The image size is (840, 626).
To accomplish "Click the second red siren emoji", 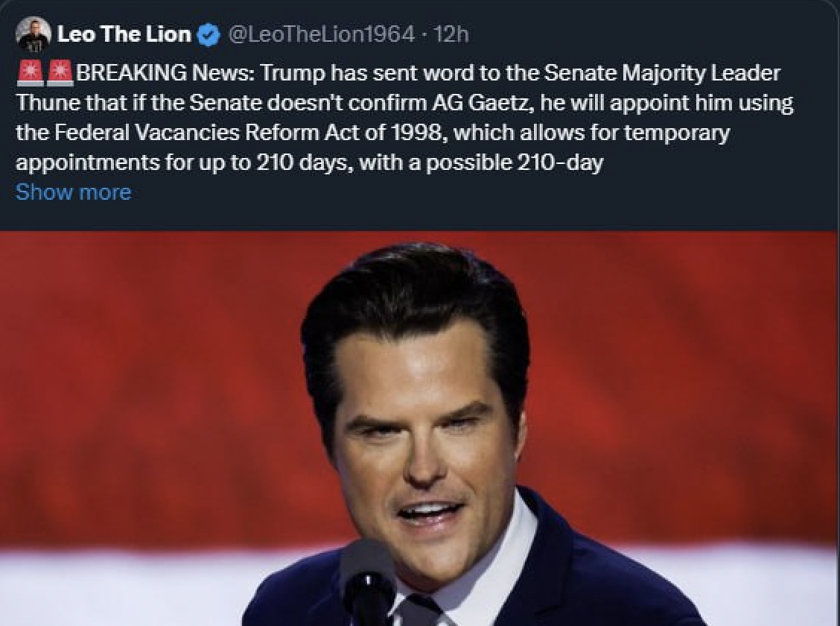I will pyautogui.click(x=60, y=74).
